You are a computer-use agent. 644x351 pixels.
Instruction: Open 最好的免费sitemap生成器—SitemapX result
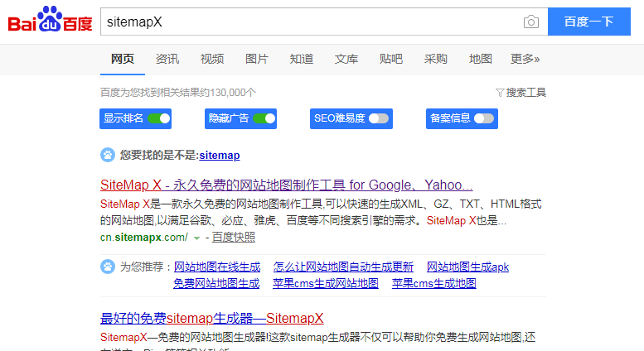point(212,318)
